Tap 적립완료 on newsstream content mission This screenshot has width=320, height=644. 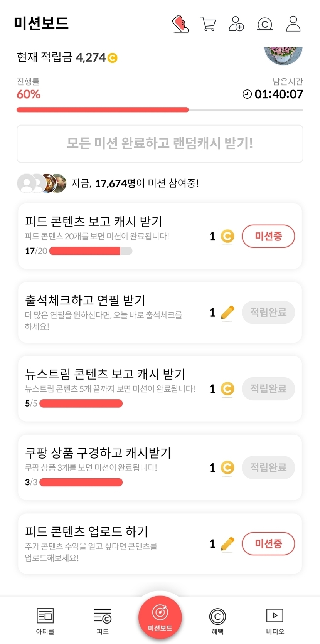[268, 388]
